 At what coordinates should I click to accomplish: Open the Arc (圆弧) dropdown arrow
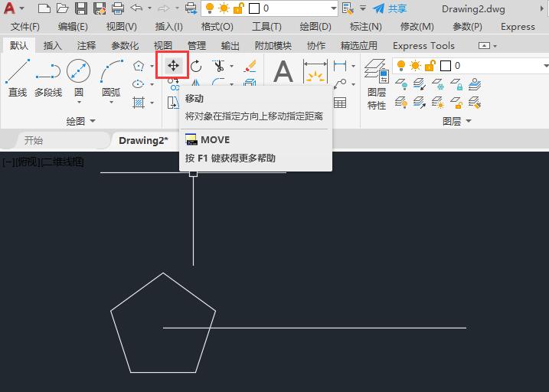[x=111, y=102]
